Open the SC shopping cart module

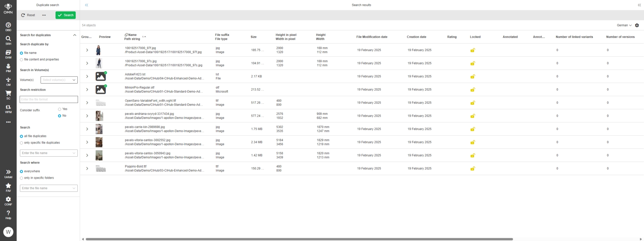(8, 95)
